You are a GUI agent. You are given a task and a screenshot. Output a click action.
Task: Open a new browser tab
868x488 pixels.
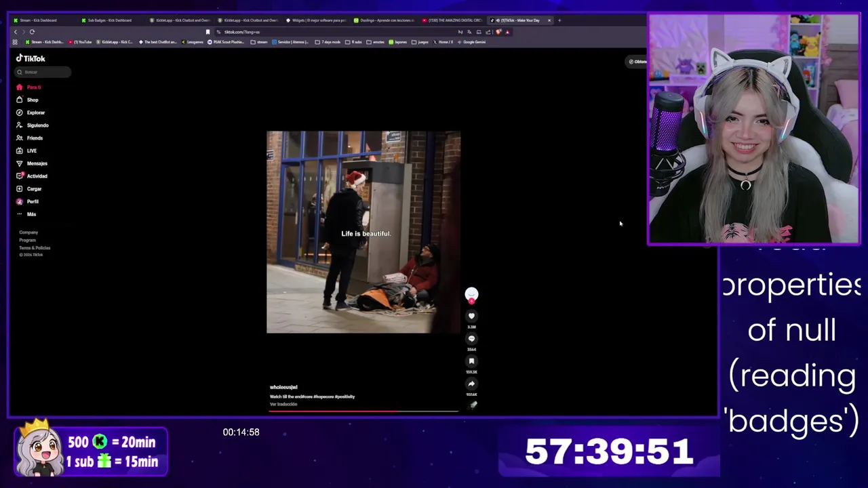coord(559,20)
